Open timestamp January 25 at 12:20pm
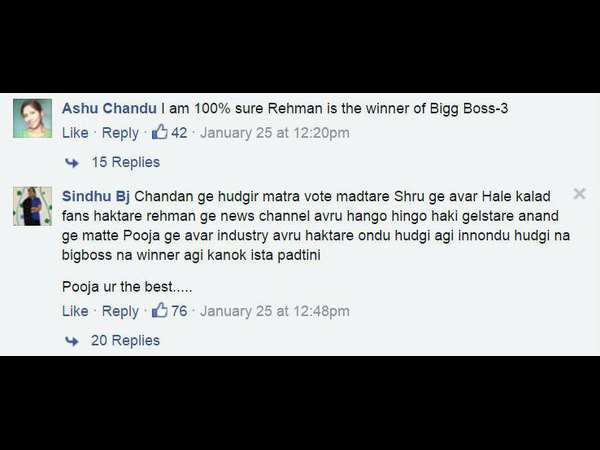600x450 pixels. coord(275,133)
